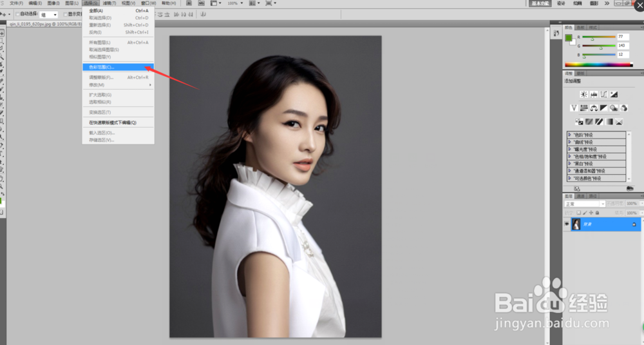Add a Brightness/Contrast adjustment
This screenshot has height=345, width=644.
coord(583,95)
